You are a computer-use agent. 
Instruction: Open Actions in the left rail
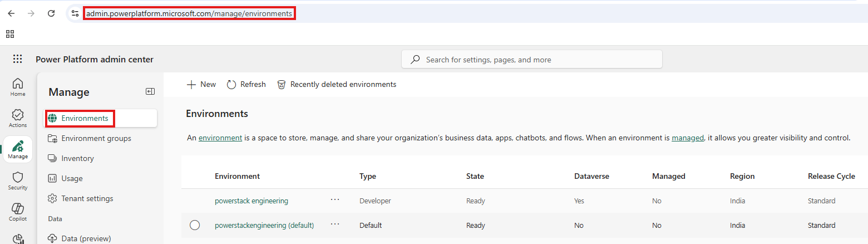pyautogui.click(x=18, y=118)
